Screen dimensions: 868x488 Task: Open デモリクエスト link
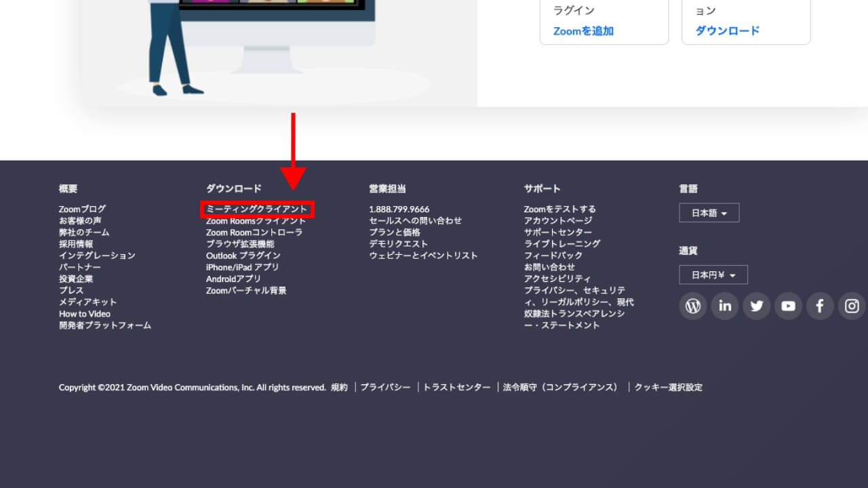click(399, 244)
